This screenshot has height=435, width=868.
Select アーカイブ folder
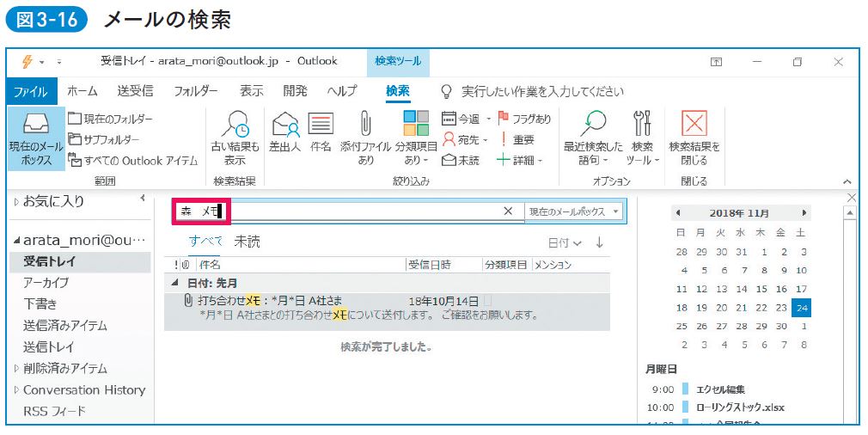pyautogui.click(x=46, y=282)
